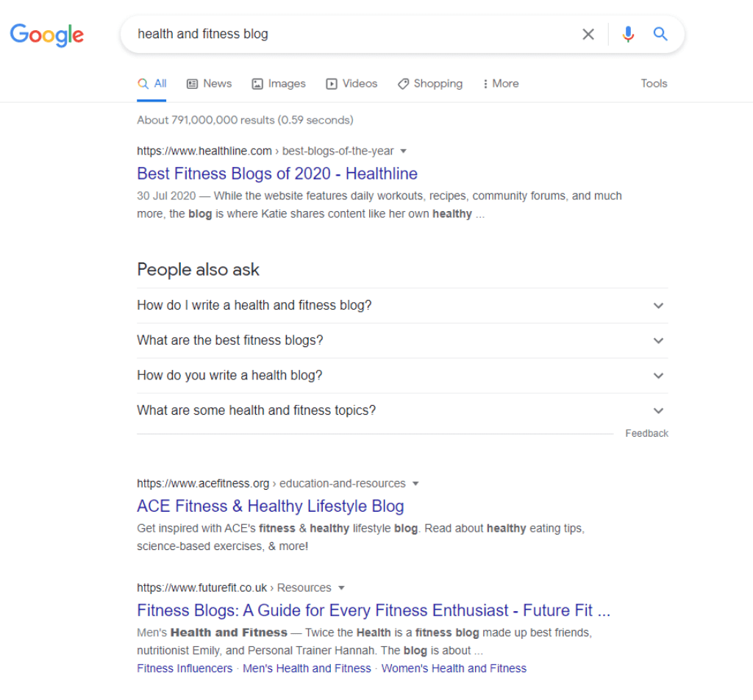Clear the search query with X icon
The width and height of the screenshot is (753, 700).
tap(588, 34)
